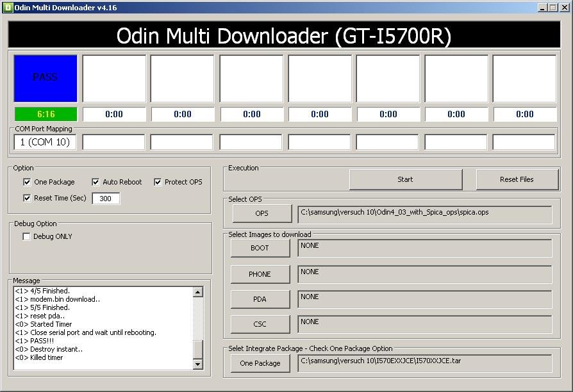This screenshot has width=573, height=392.
Task: Click the One Package path field with I570XXJCE.tar
Action: click(x=425, y=363)
